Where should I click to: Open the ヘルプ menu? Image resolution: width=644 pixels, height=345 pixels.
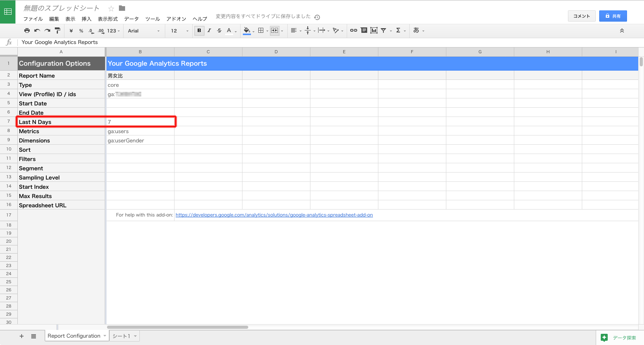pyautogui.click(x=200, y=19)
